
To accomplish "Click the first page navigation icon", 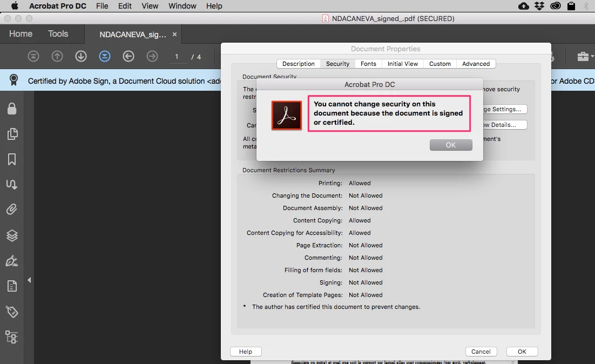I will (x=33, y=57).
